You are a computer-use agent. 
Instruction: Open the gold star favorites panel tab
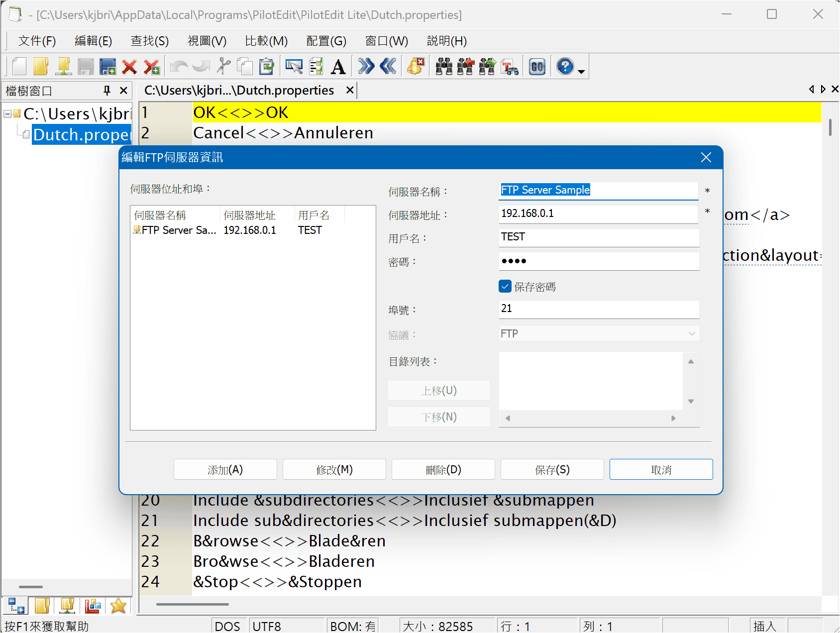pyautogui.click(x=118, y=606)
